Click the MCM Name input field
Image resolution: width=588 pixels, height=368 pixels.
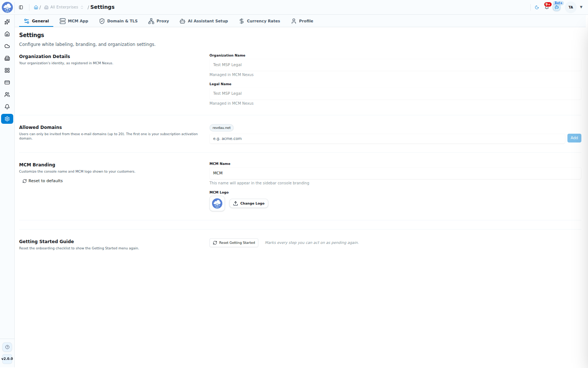(x=395, y=173)
